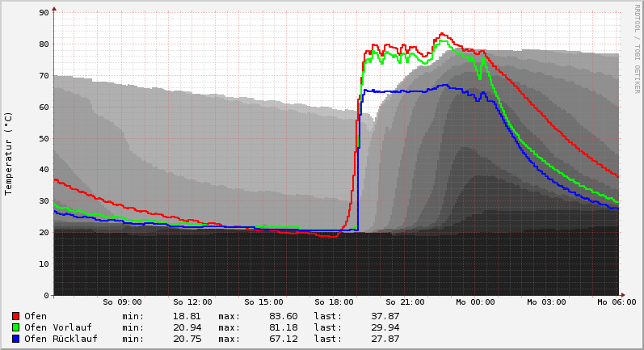644x350 pixels.
Task: Click the red arrow atop the Y axis
Action: [x=54, y=9]
